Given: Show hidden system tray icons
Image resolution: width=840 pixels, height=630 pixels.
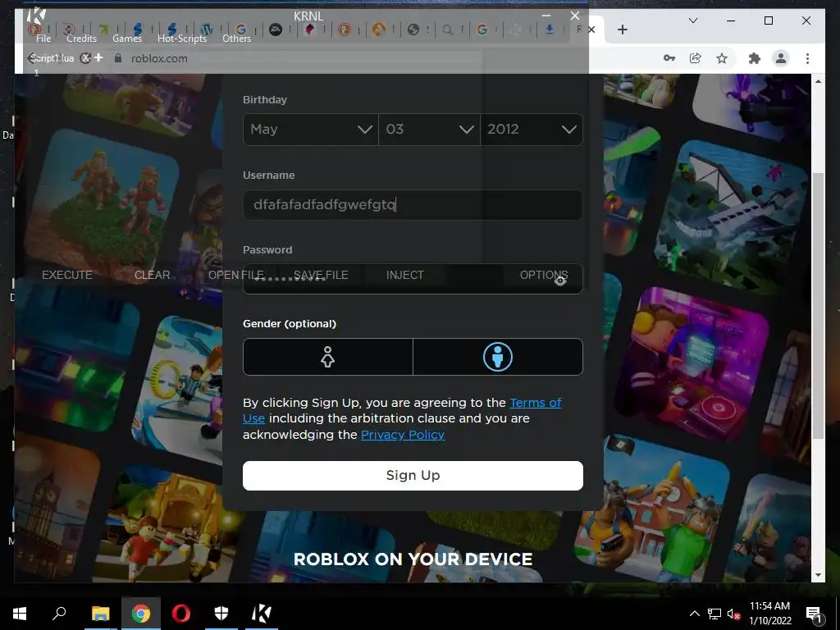Looking at the screenshot, I should 694,614.
